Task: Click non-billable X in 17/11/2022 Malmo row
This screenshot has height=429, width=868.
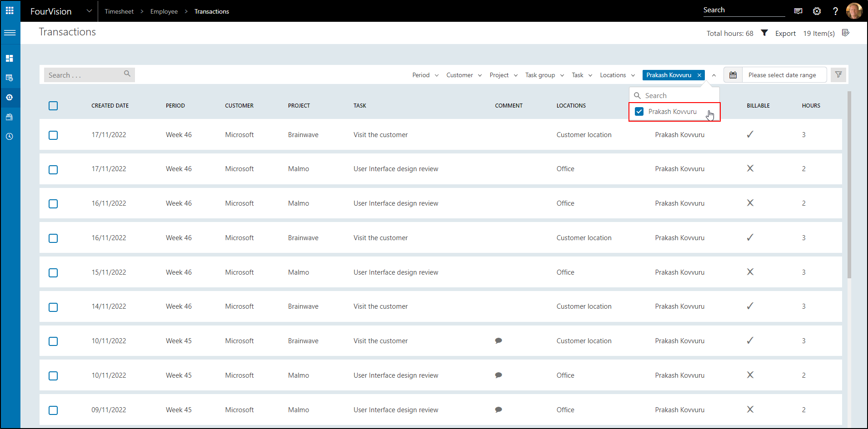Action: [750, 168]
